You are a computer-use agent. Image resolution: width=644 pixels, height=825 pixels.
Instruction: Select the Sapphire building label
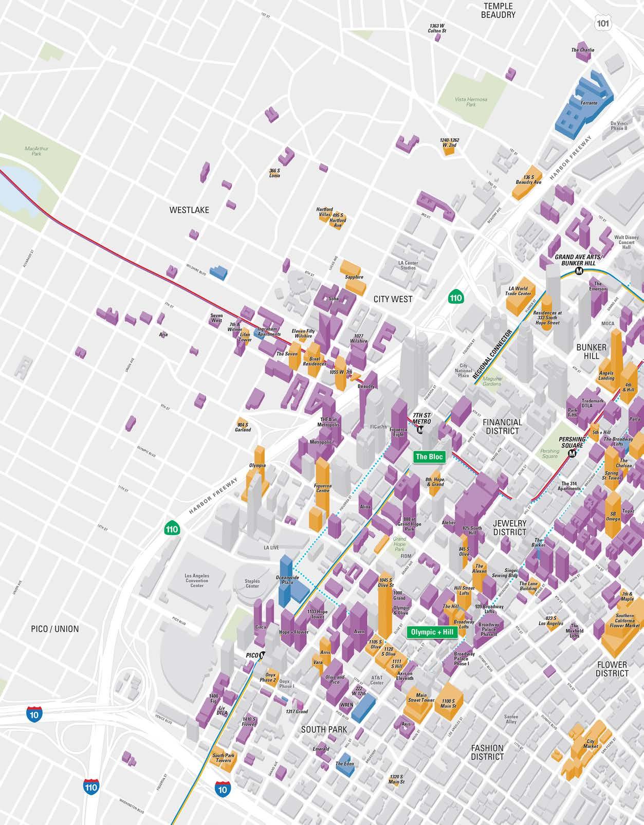coord(354,277)
